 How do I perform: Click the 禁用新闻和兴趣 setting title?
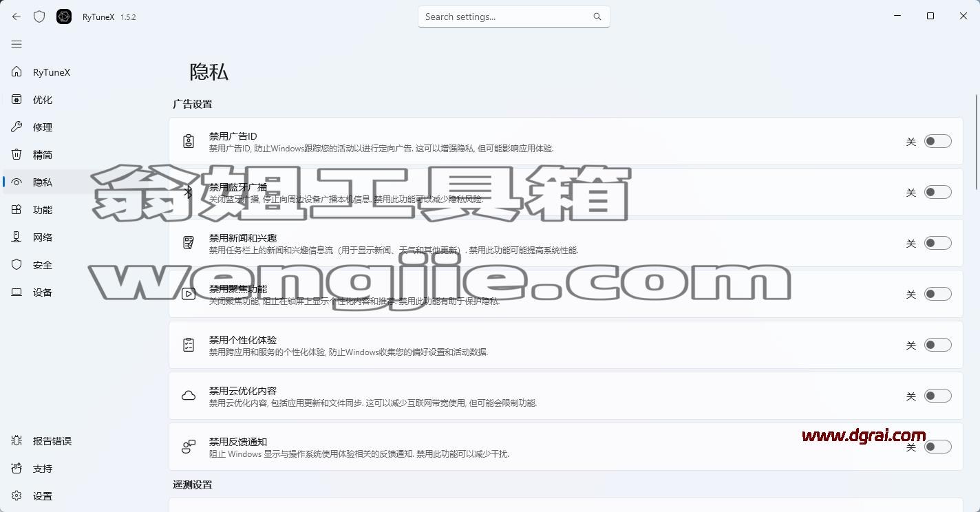coord(243,238)
